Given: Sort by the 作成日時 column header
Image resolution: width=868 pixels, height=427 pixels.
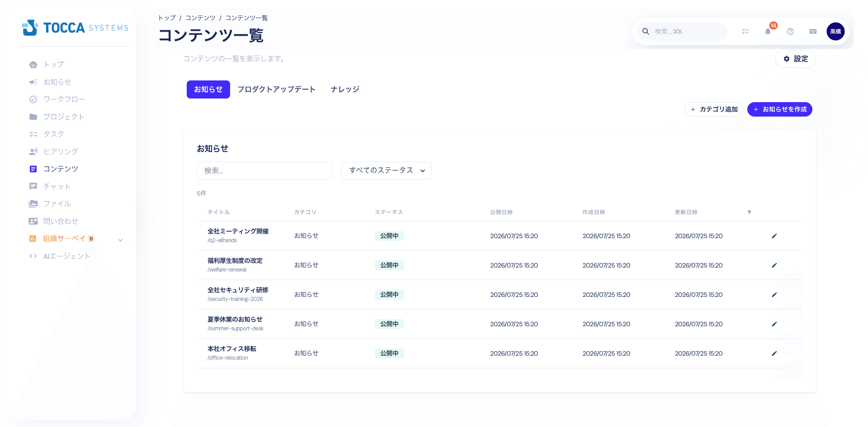Looking at the screenshot, I should [594, 212].
